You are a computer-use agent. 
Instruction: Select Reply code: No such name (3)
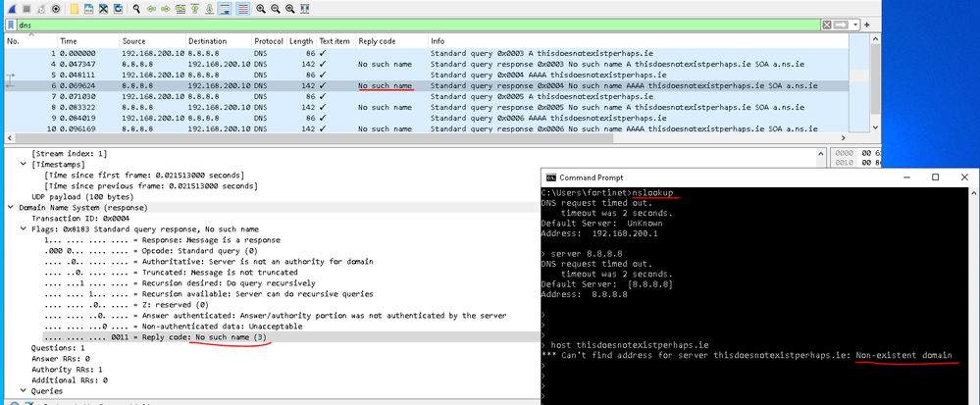(158, 337)
